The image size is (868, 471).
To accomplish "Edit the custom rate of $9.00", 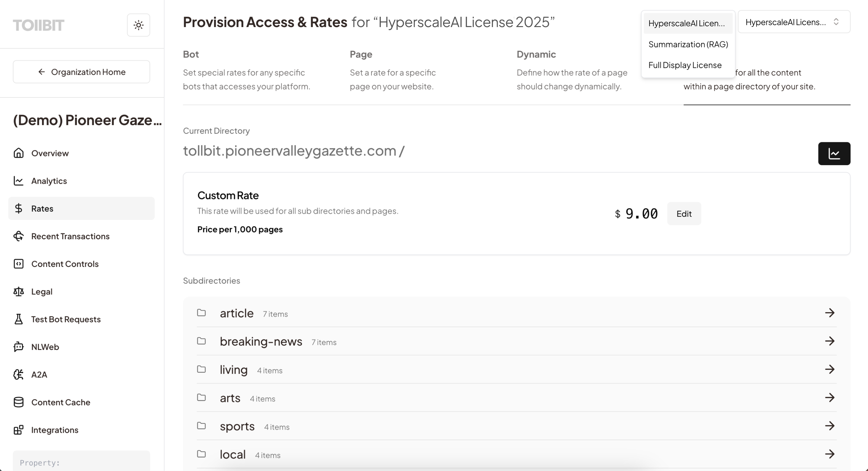I will coord(684,214).
